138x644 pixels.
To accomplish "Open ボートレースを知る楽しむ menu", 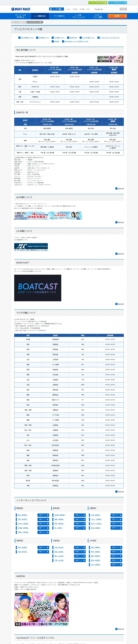I will (21, 16).
